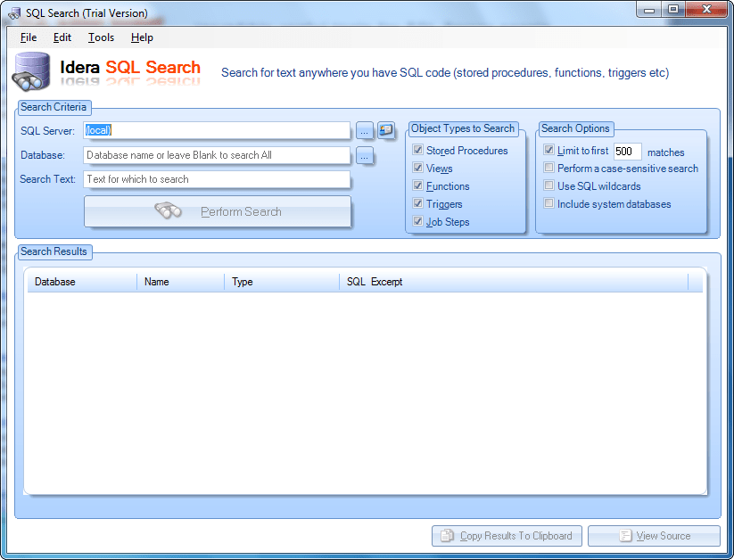This screenshot has height=560, width=734.
Task: Uncheck the Functions checkbox
Action: 416,185
